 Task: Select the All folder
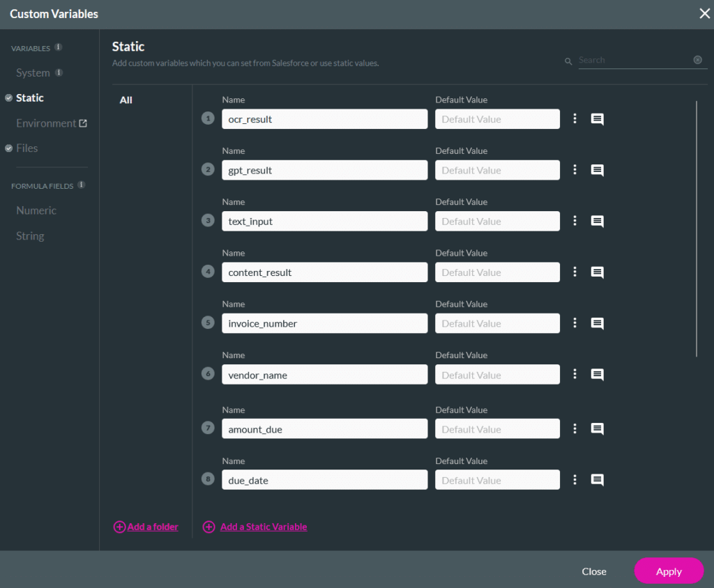(126, 100)
